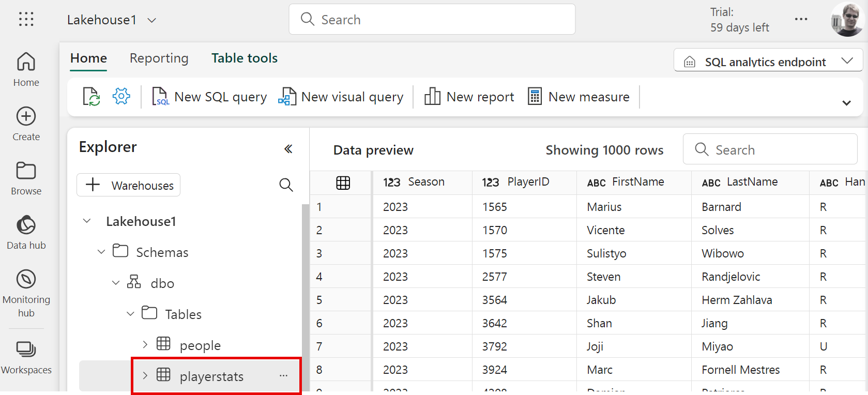Click the table grid icon in header row
The image size is (868, 395).
coord(343,183)
